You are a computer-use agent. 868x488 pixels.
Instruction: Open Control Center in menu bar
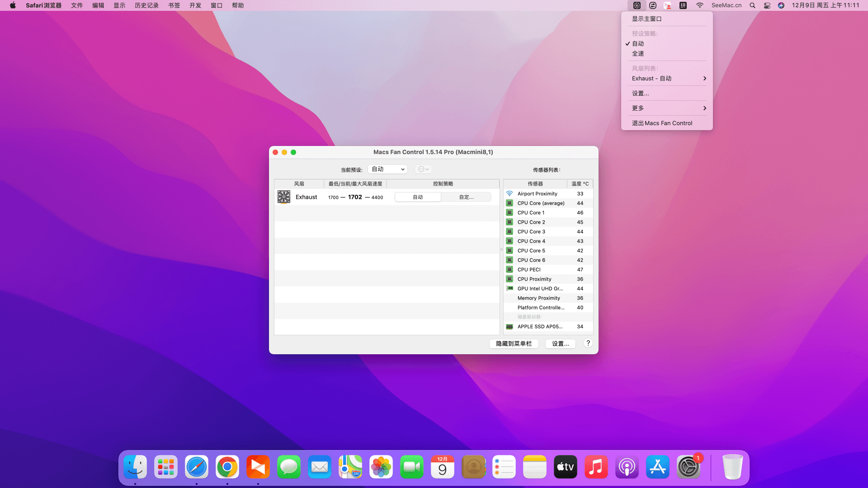coord(767,5)
